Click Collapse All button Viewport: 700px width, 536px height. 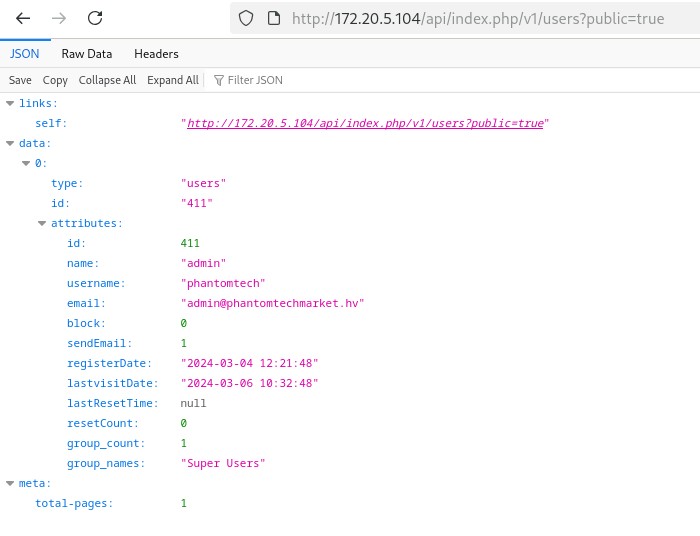(x=107, y=80)
